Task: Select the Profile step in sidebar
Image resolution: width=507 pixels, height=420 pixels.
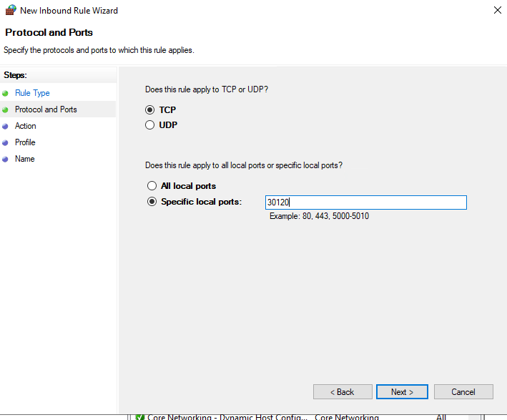Action: [25, 142]
